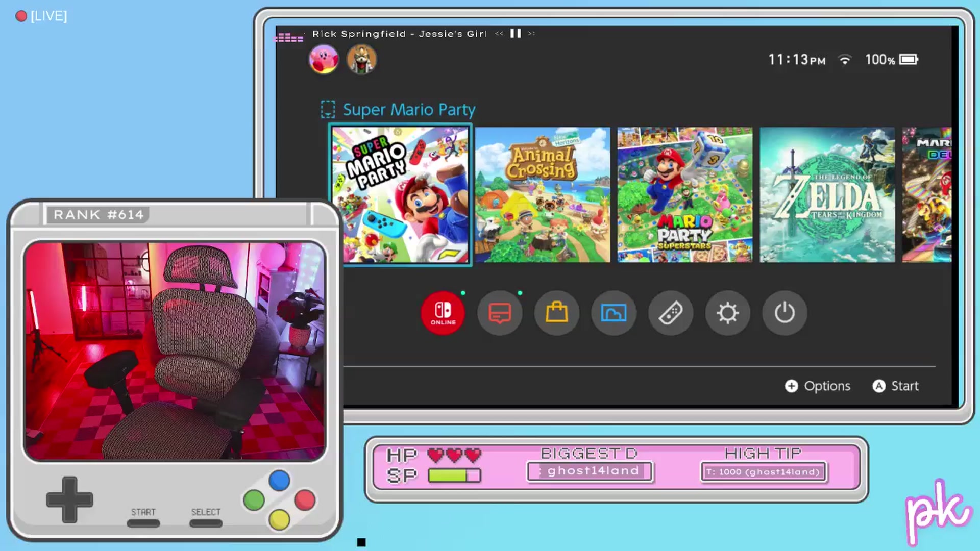The image size is (980, 551).
Task: Open the Album icon
Action: pos(614,313)
